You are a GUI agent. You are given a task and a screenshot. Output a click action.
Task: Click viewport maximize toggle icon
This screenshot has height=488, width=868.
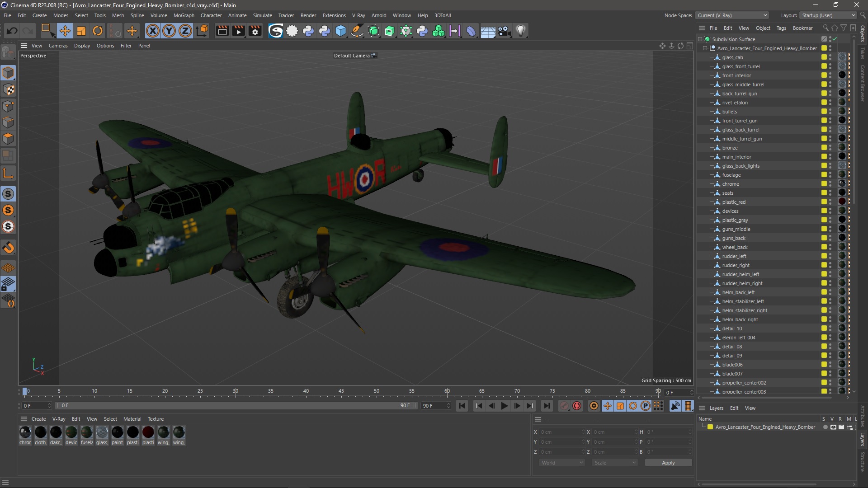689,46
